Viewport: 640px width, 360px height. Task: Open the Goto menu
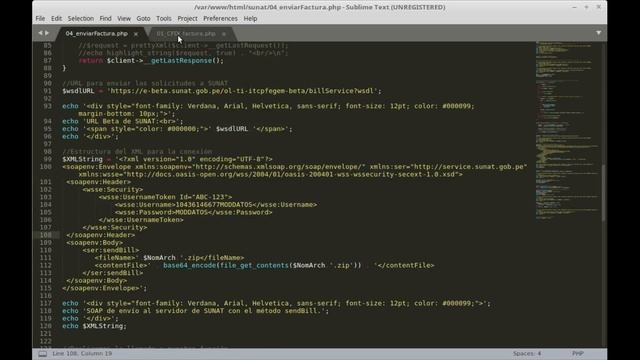pos(143,18)
